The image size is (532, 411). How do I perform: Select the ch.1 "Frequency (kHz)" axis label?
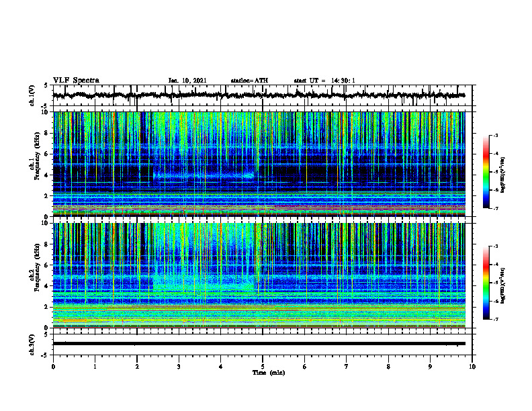tap(38, 156)
